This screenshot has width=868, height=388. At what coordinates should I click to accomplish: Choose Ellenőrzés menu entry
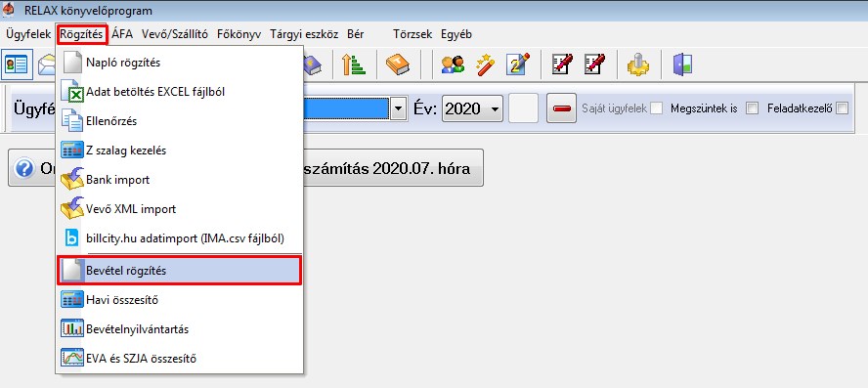179,120
